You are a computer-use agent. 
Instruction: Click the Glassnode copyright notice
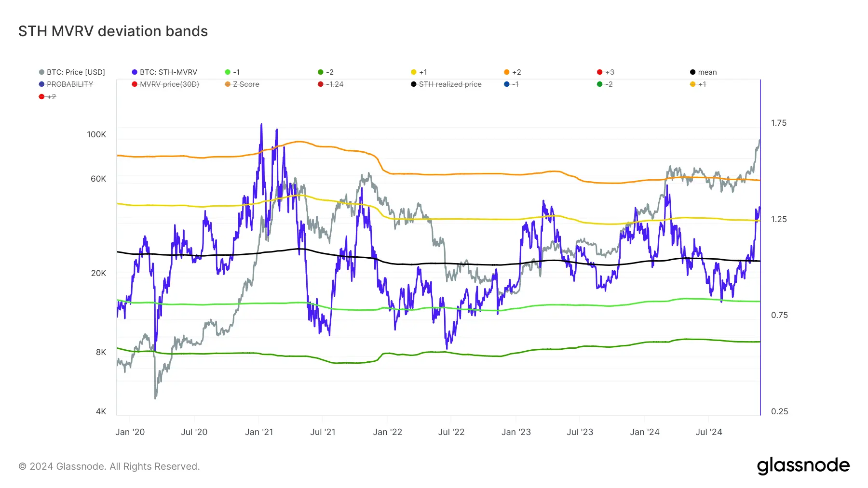click(x=109, y=466)
